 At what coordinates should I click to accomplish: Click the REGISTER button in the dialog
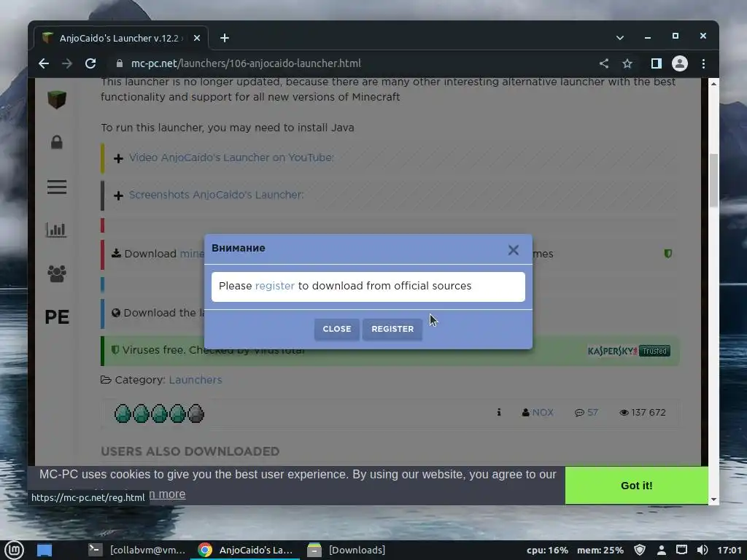[x=392, y=329]
